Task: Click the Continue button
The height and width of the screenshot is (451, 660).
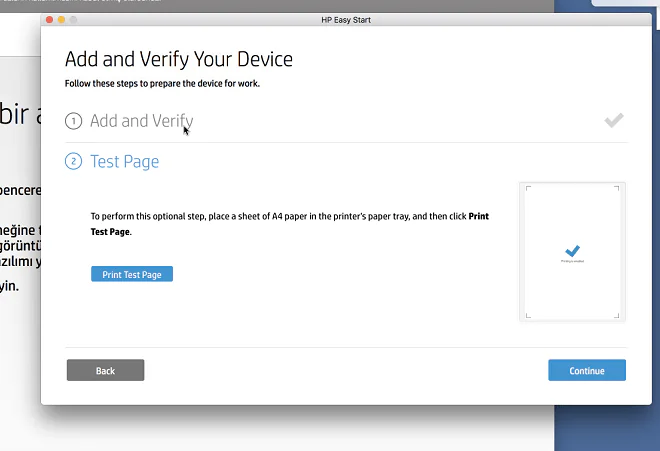Action: (587, 370)
